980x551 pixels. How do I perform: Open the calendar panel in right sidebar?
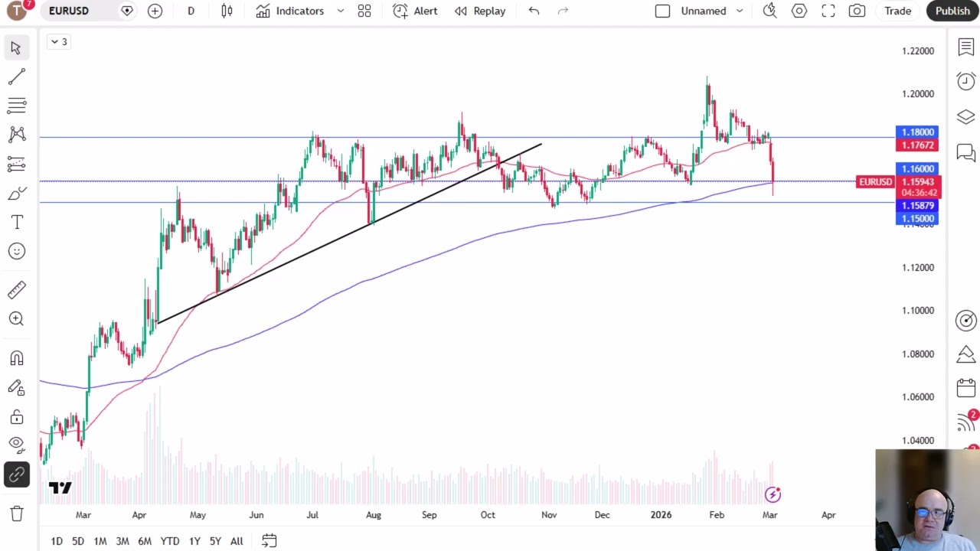coord(965,387)
